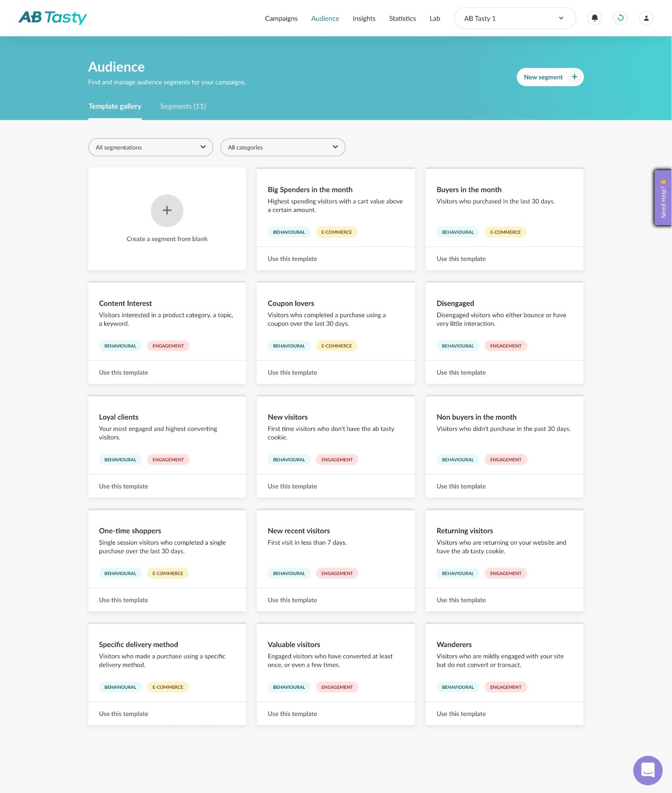Viewport: 672px width, 793px height.
Task: Expand the All segmentations dropdown
Action: point(151,147)
